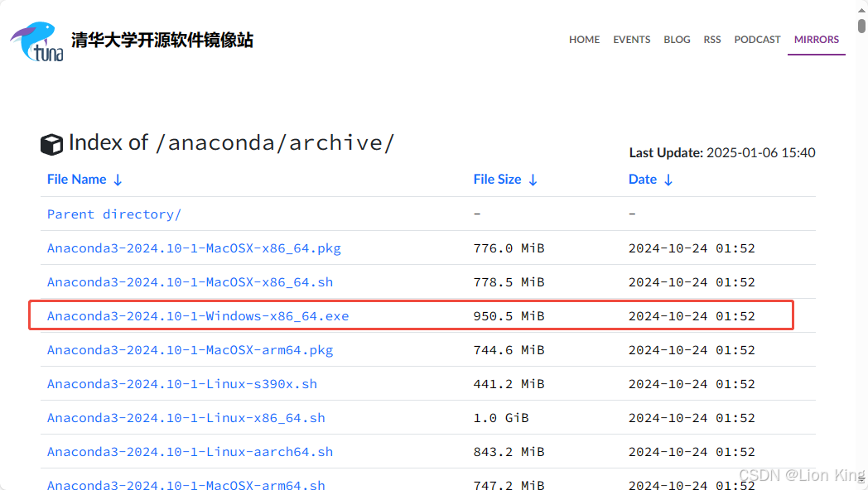Download Anaconda3-2024.10-1-MacOSX-x86_64.pkg

(x=194, y=247)
